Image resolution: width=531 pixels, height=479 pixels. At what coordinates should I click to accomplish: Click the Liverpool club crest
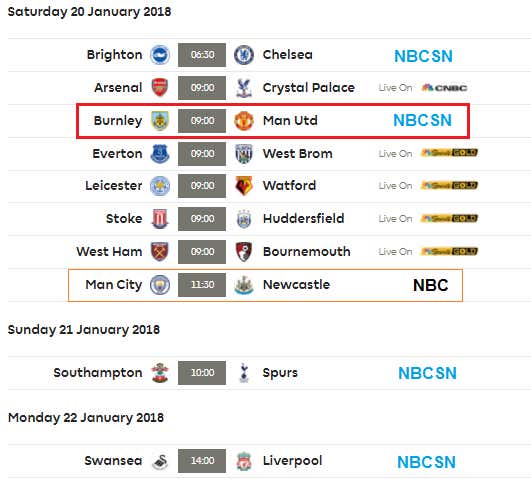[x=244, y=461]
